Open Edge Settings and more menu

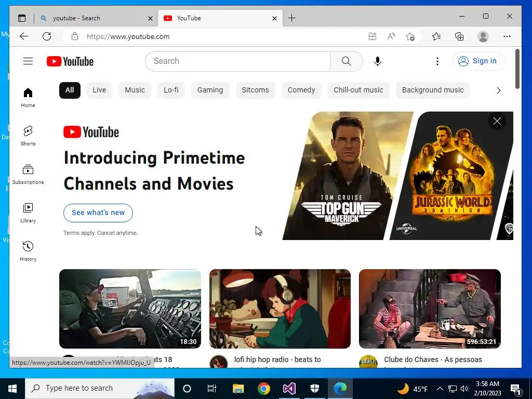(x=507, y=36)
